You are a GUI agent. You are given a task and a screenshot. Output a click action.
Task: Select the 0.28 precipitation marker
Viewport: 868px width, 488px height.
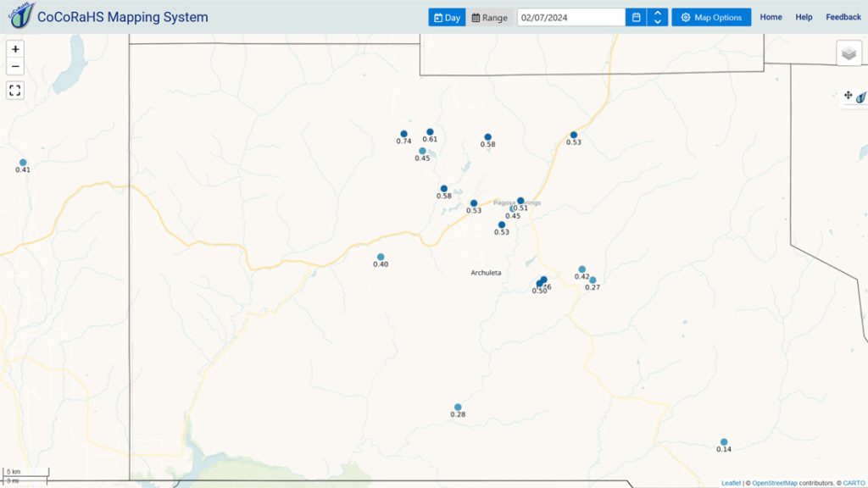(458, 408)
